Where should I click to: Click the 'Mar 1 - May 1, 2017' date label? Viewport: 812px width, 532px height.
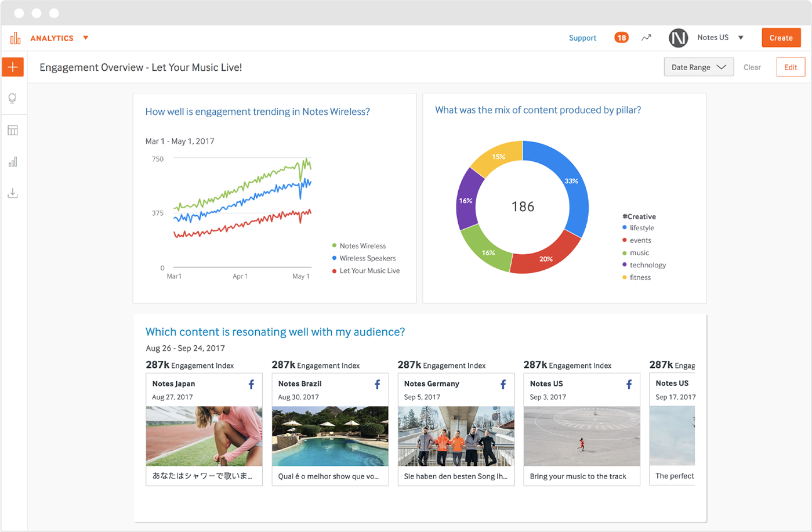[180, 141]
